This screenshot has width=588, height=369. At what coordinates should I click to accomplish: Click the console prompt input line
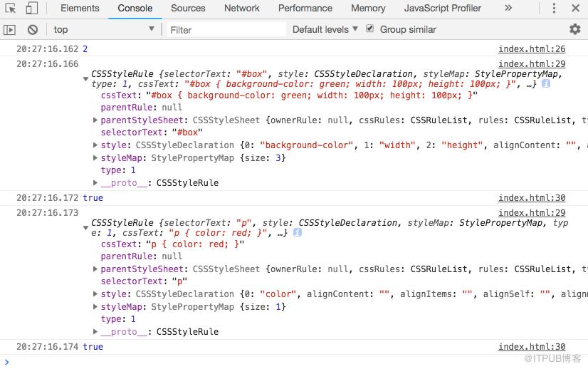[294, 363]
